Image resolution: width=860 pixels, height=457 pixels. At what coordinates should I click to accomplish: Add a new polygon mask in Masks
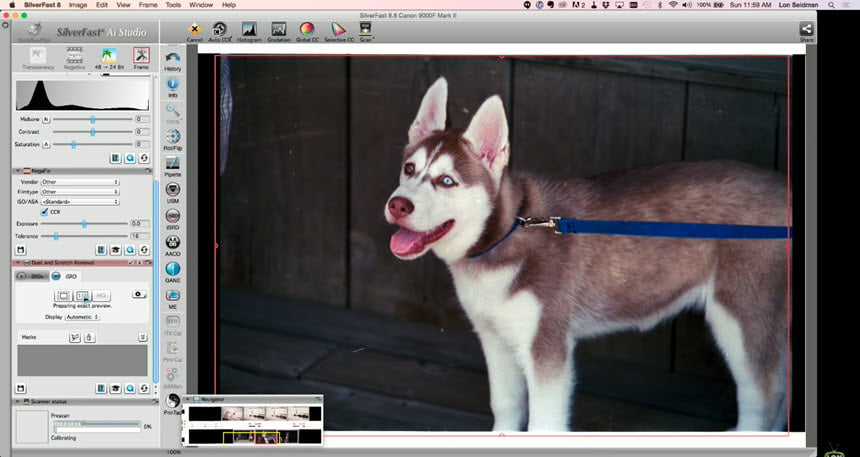click(75, 337)
